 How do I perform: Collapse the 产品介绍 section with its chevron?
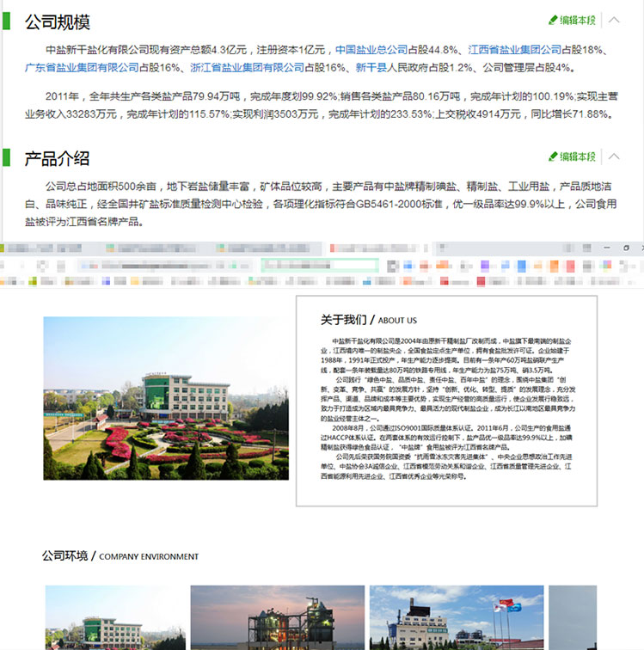point(614,156)
